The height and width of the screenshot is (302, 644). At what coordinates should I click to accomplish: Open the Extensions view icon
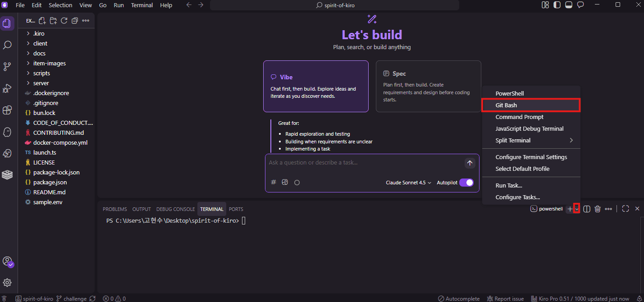click(7, 110)
